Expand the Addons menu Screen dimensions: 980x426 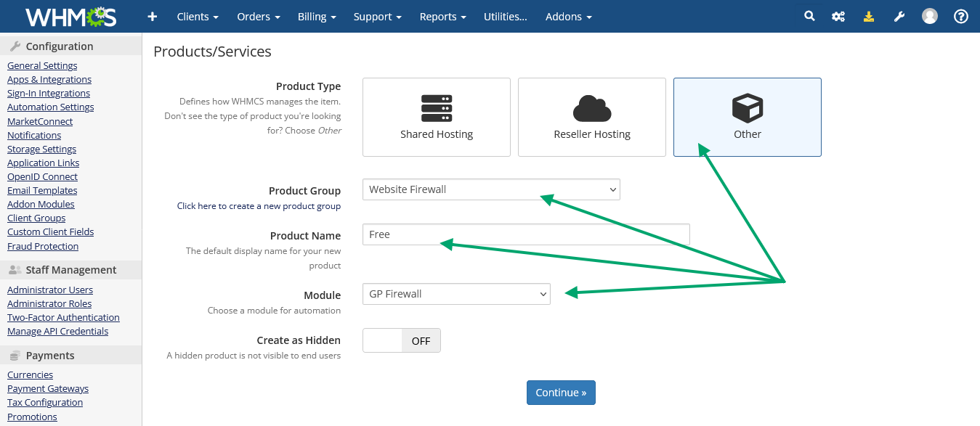click(569, 17)
